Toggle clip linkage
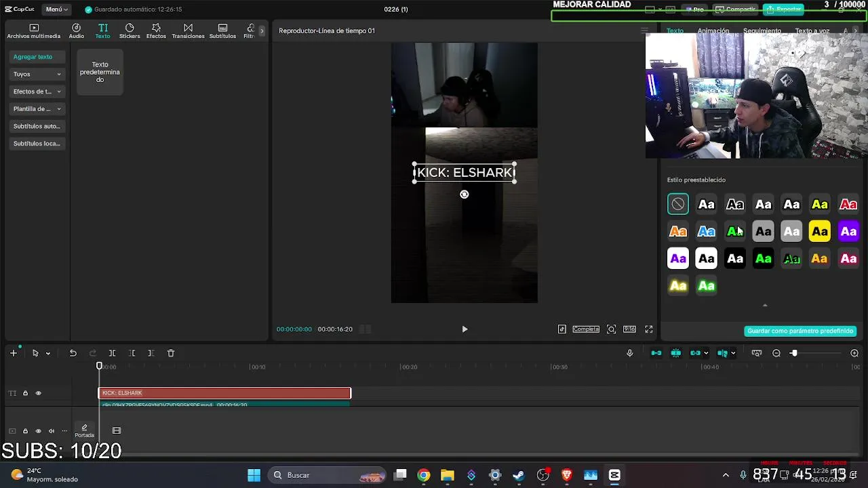868x488 pixels. pos(695,353)
